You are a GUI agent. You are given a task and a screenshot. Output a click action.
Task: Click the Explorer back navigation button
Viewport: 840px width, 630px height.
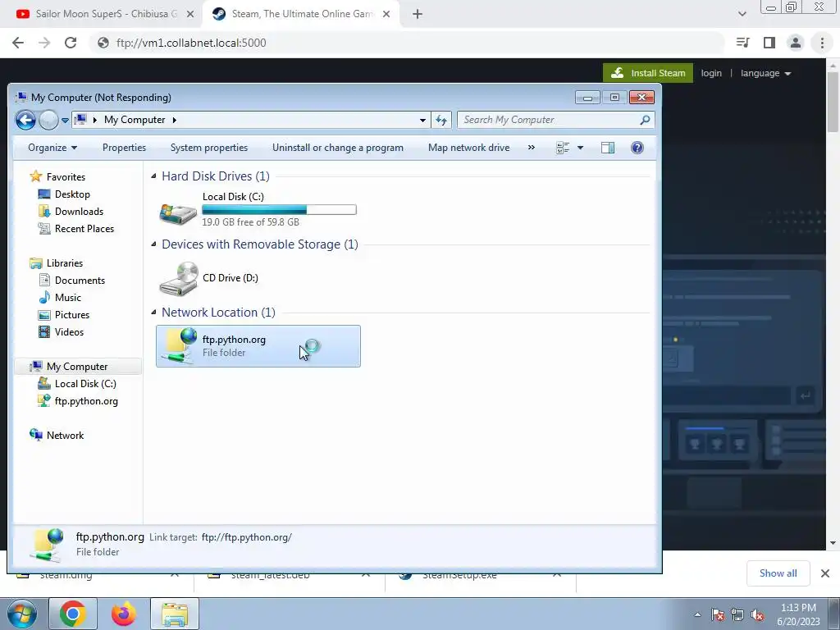[25, 120]
